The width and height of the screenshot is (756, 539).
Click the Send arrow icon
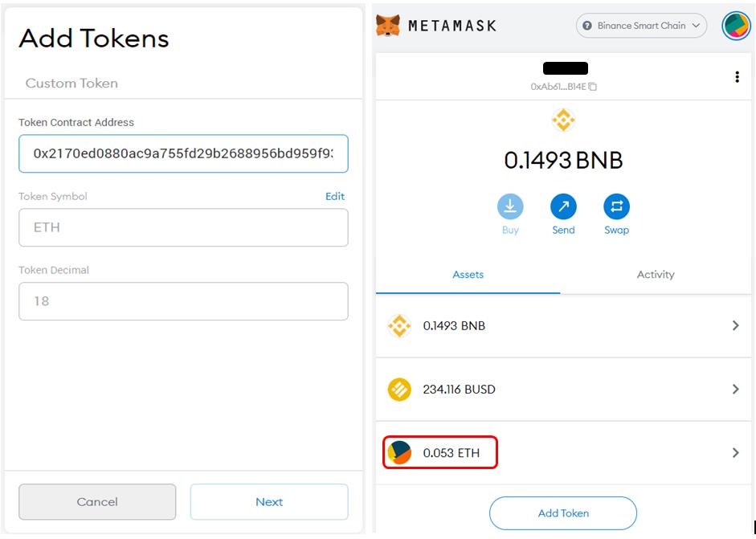[563, 206]
